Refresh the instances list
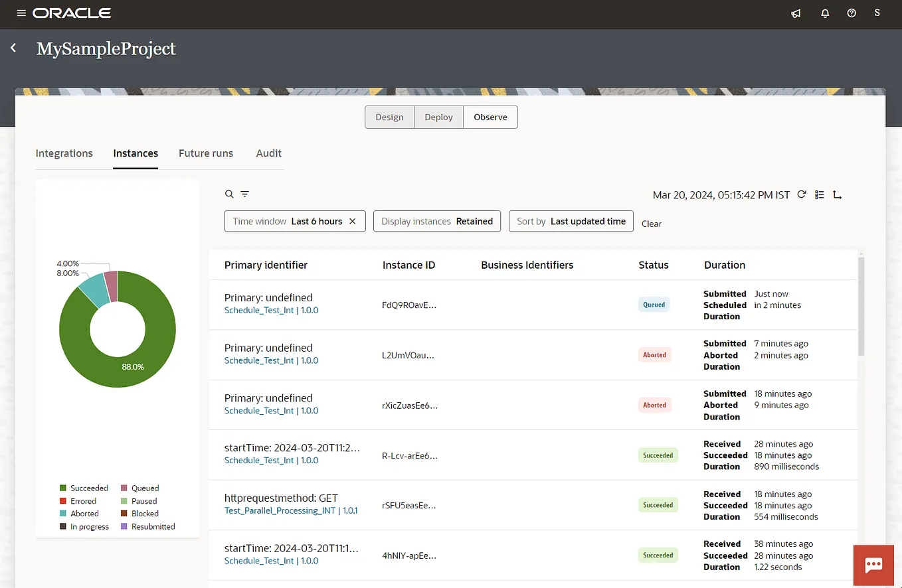This screenshot has height=588, width=902. point(802,194)
